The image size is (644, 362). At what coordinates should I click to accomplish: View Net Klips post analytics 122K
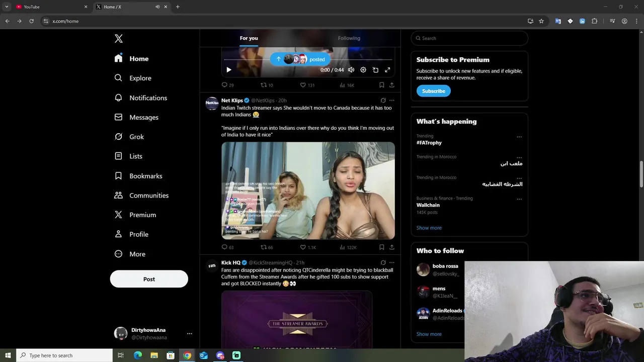[348, 247]
